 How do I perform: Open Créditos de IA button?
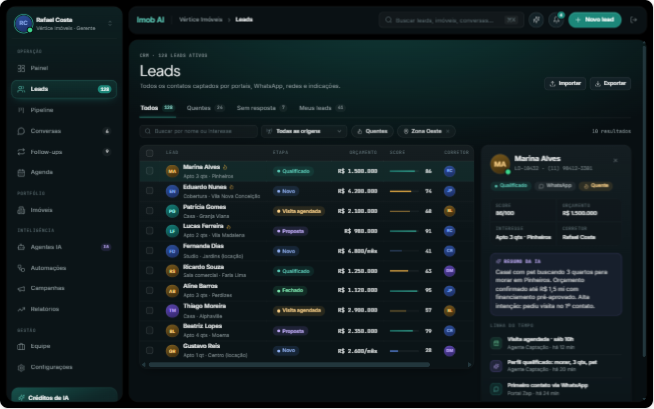pyautogui.click(x=64, y=397)
